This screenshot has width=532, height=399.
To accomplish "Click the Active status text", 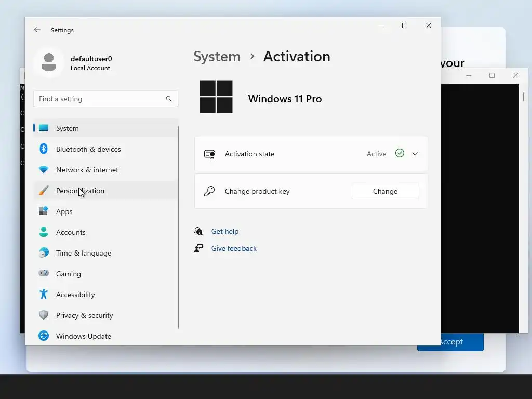I will click(x=376, y=154).
